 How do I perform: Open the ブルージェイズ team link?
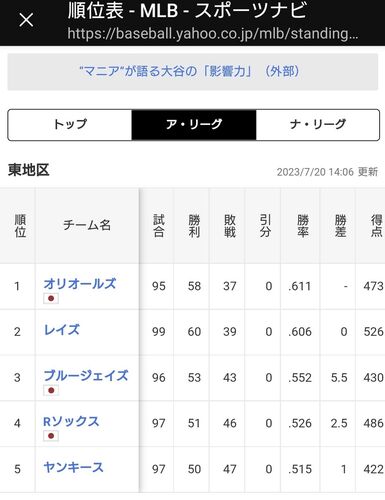click(86, 375)
